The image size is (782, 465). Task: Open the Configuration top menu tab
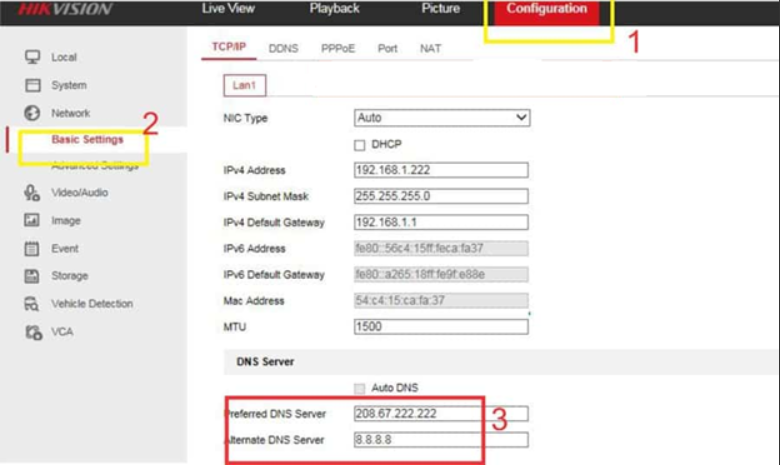[546, 9]
